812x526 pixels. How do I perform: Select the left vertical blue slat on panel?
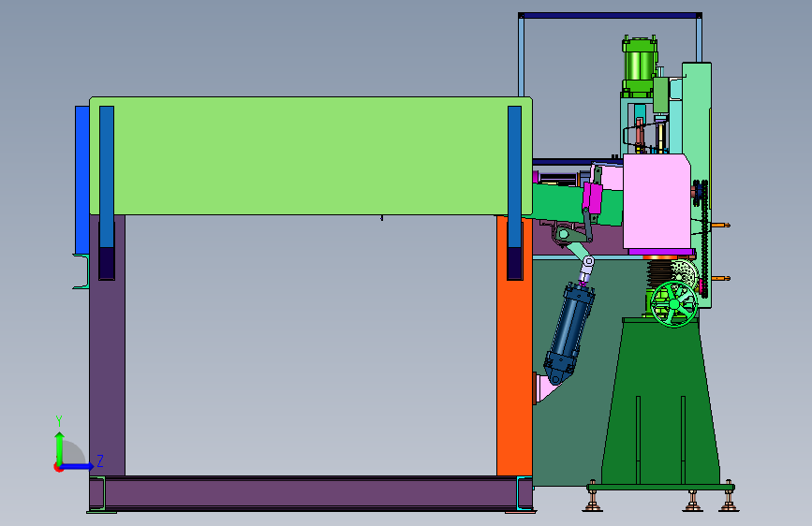[107, 177]
